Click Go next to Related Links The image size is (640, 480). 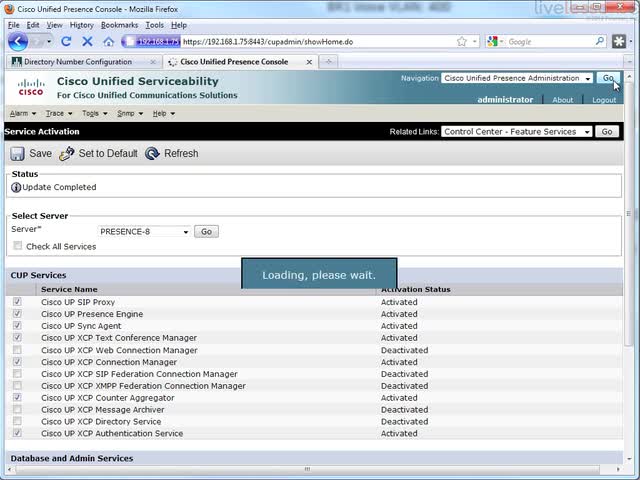tap(607, 131)
